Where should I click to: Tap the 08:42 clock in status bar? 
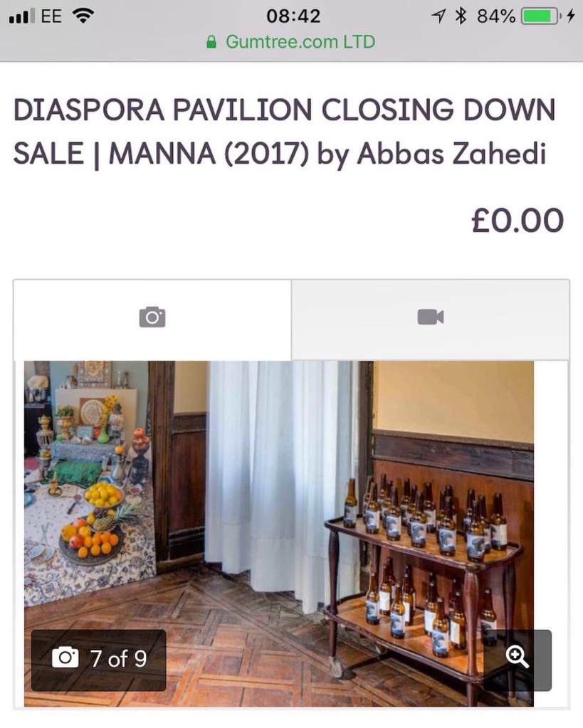[x=293, y=16]
